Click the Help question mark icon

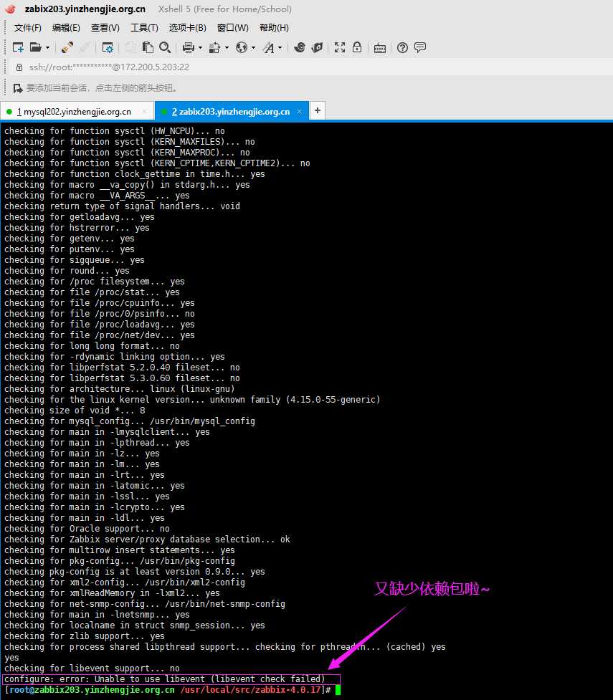pyautogui.click(x=402, y=47)
